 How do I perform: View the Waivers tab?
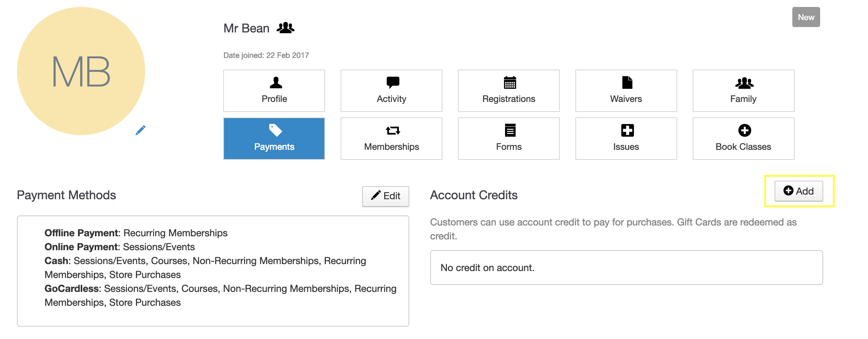(626, 91)
